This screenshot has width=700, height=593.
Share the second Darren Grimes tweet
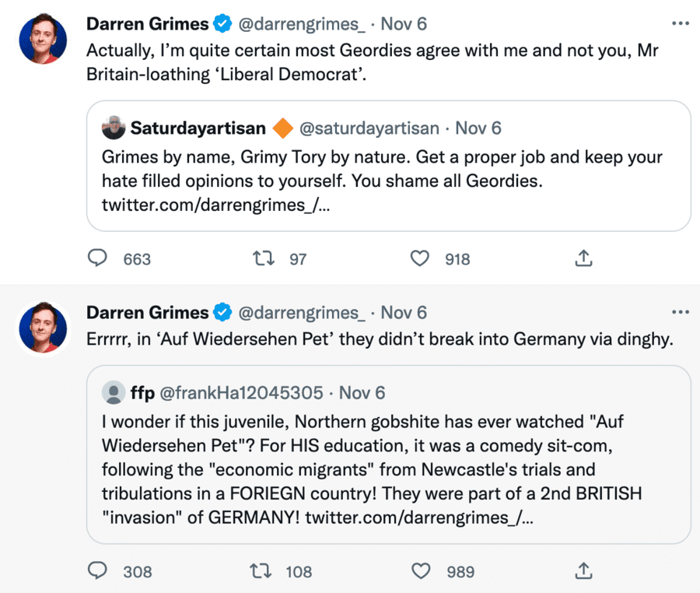pos(584,571)
